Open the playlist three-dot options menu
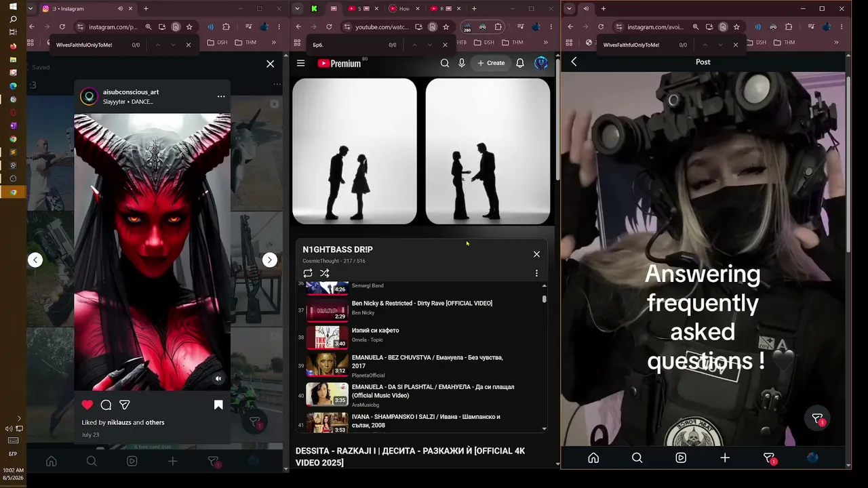 click(x=536, y=273)
